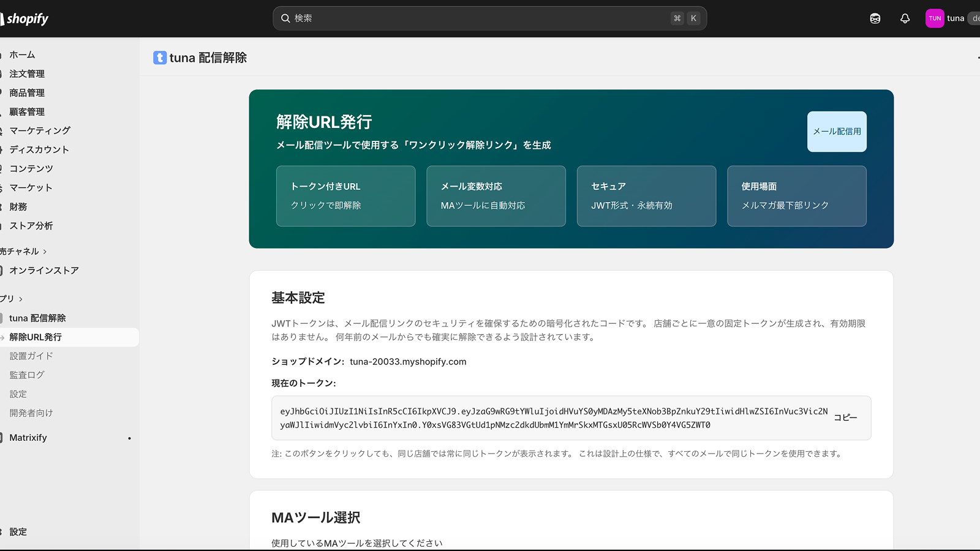Expand the 販売チャネル section chevron

pyautogui.click(x=45, y=252)
